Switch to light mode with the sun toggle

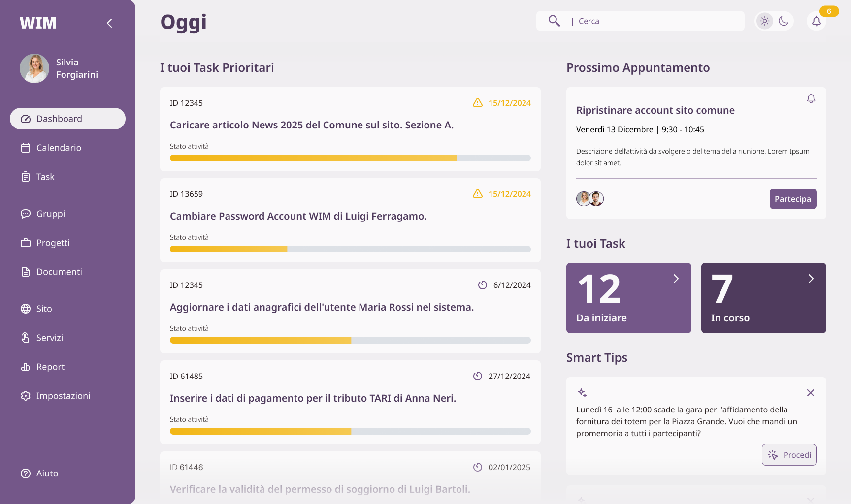[764, 21]
